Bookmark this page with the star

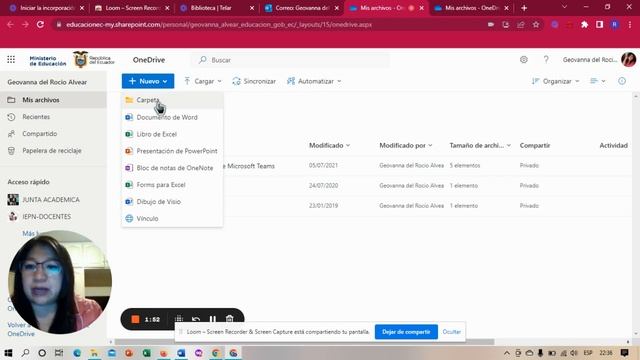(x=536, y=24)
